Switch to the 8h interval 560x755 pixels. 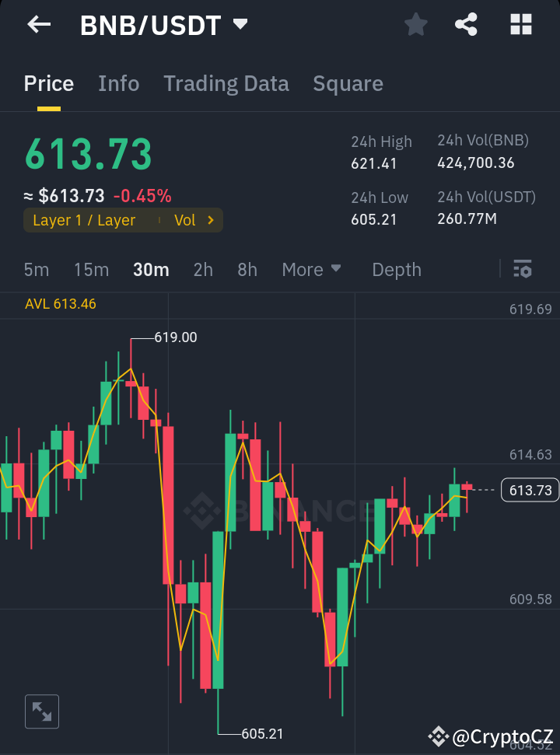click(x=247, y=269)
